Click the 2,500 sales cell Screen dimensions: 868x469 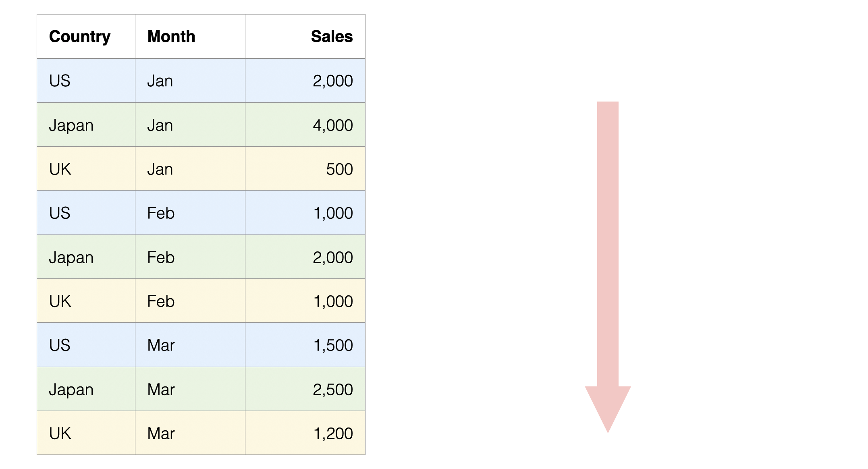(332, 390)
